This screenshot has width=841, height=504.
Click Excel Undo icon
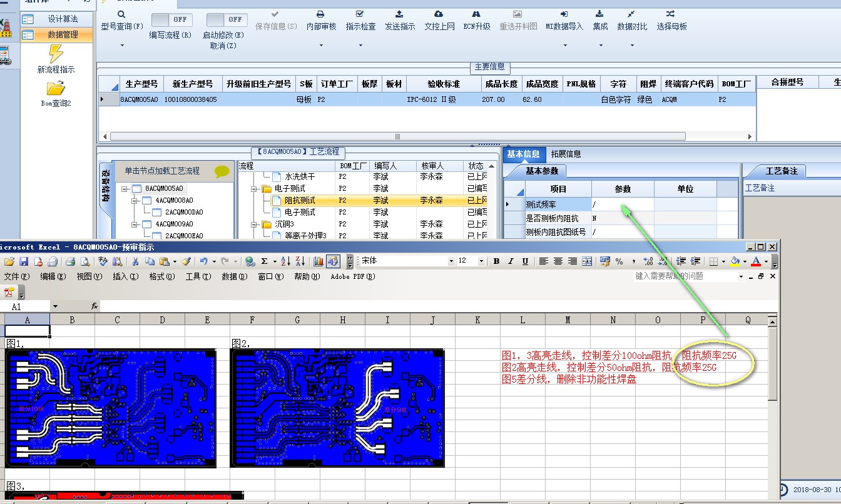(x=203, y=261)
